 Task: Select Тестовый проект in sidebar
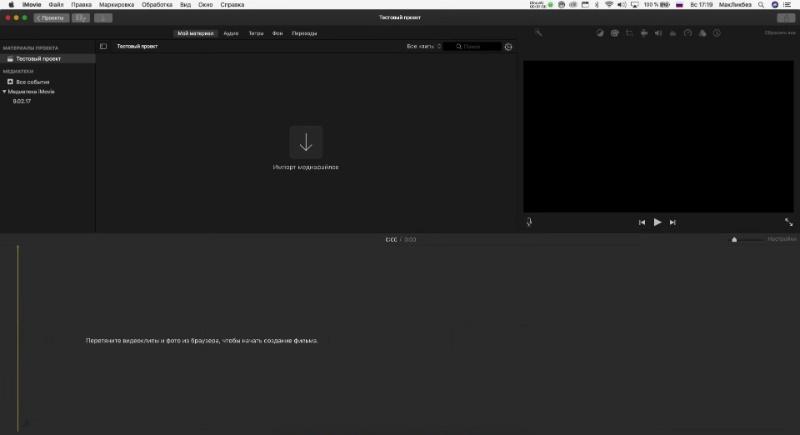coord(47,59)
